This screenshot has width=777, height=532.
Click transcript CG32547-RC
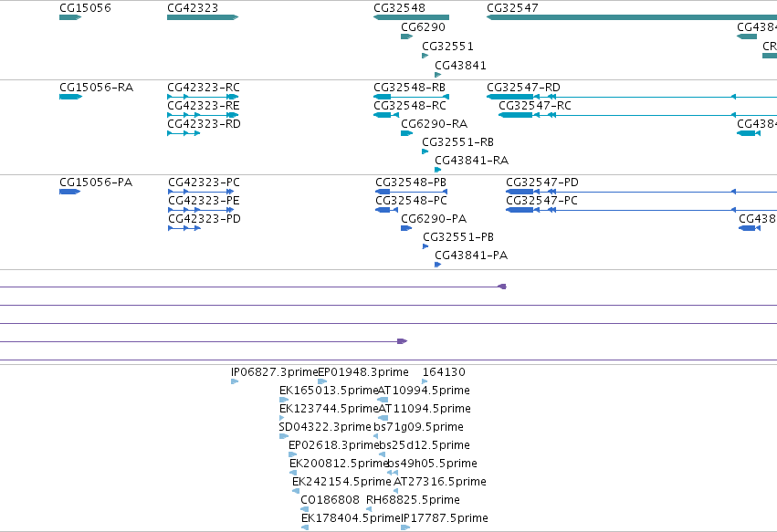click(x=637, y=115)
